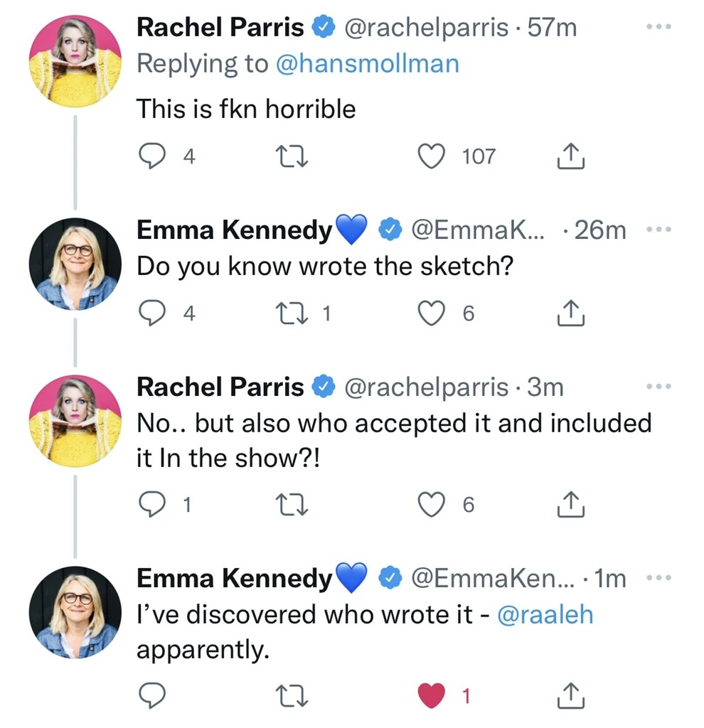The width and height of the screenshot is (704, 728).
Task: Reply to Rachel's "This is fkn horrible" tweet
Action: 149,156
